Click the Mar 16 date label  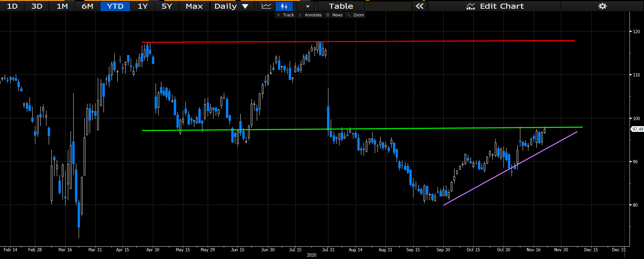(x=65, y=250)
